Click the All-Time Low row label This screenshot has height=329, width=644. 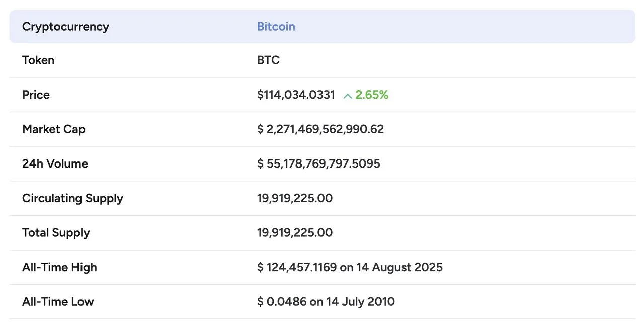coord(58,302)
